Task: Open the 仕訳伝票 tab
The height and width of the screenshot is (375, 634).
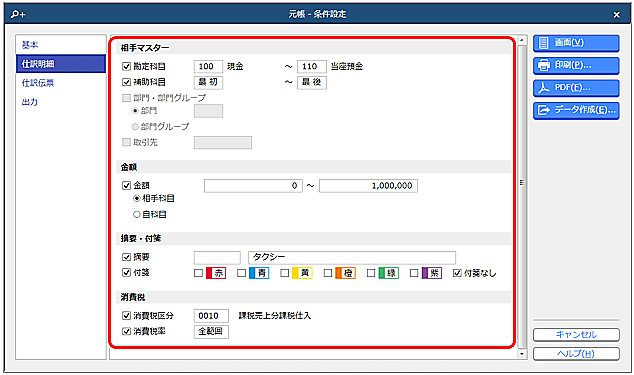Action: 61,83
